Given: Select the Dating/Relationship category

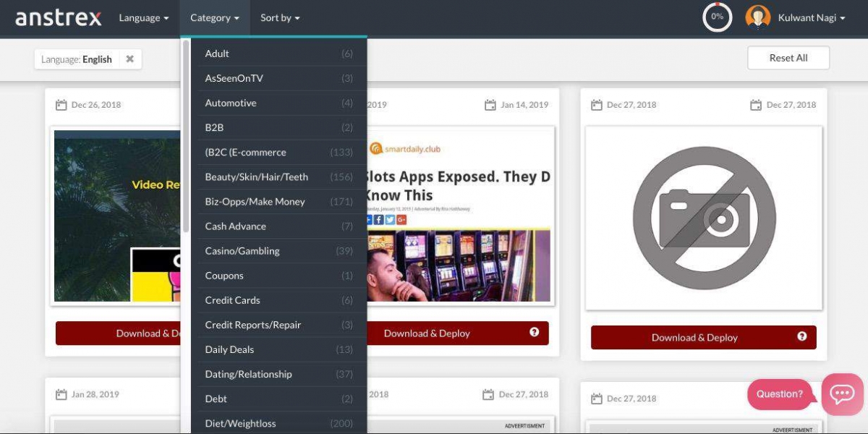Looking at the screenshot, I should (248, 374).
